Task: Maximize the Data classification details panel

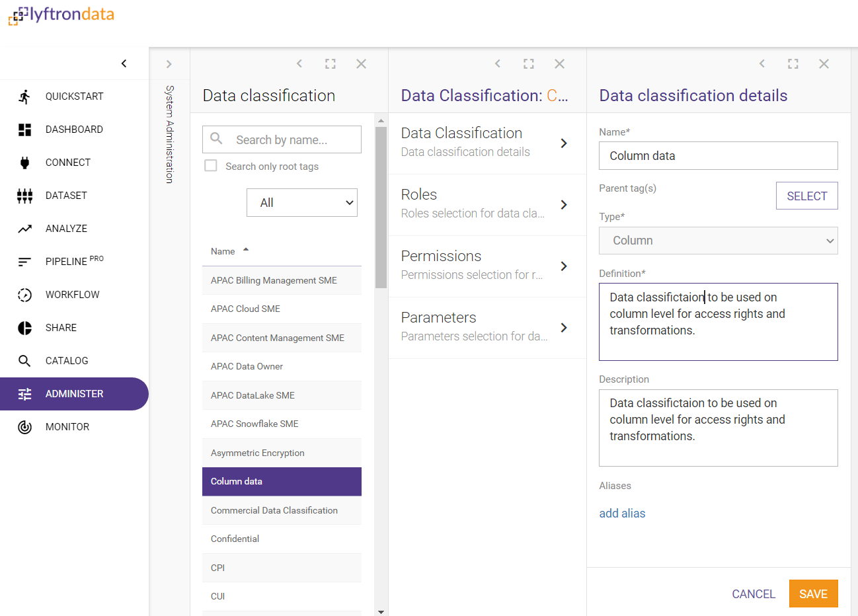Action: pos(793,63)
